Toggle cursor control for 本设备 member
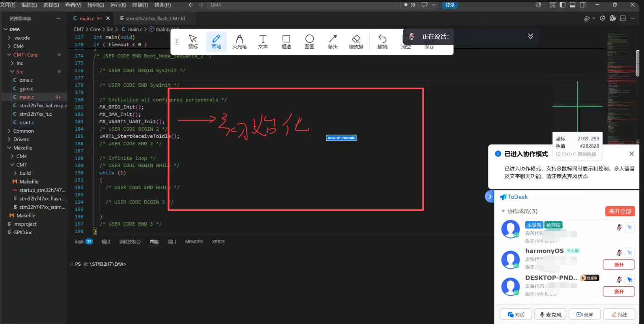Screen dimensions: 644x324 coord(629,227)
